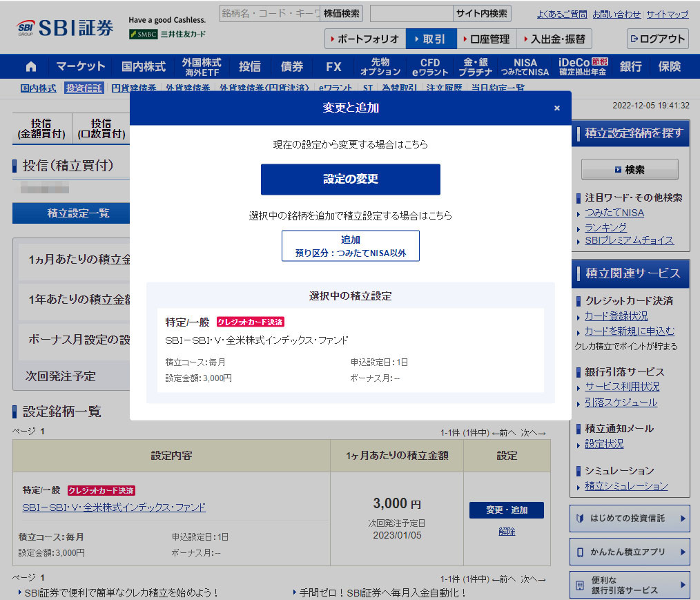Image resolution: width=700 pixels, height=600 pixels.
Task: Expand the 取引 menu in top bar
Action: pyautogui.click(x=431, y=39)
